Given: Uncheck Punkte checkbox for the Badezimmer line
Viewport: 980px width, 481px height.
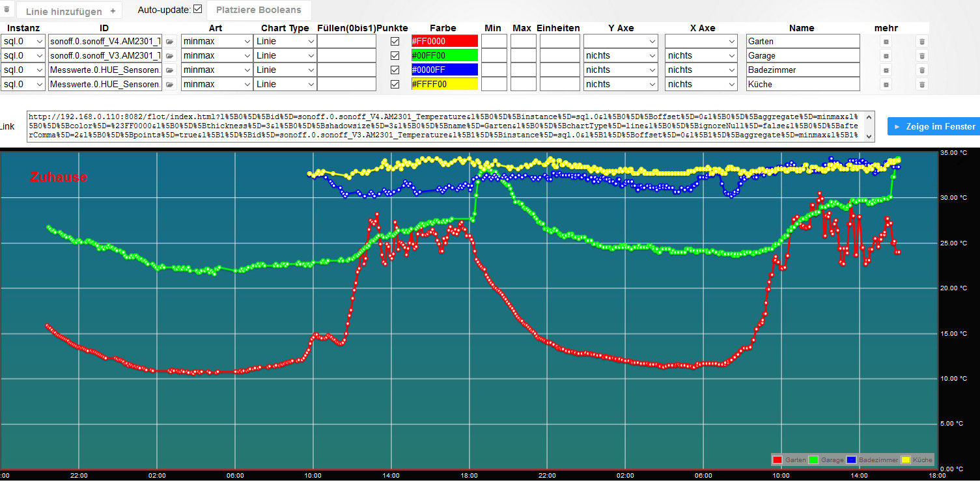Looking at the screenshot, I should 395,70.
